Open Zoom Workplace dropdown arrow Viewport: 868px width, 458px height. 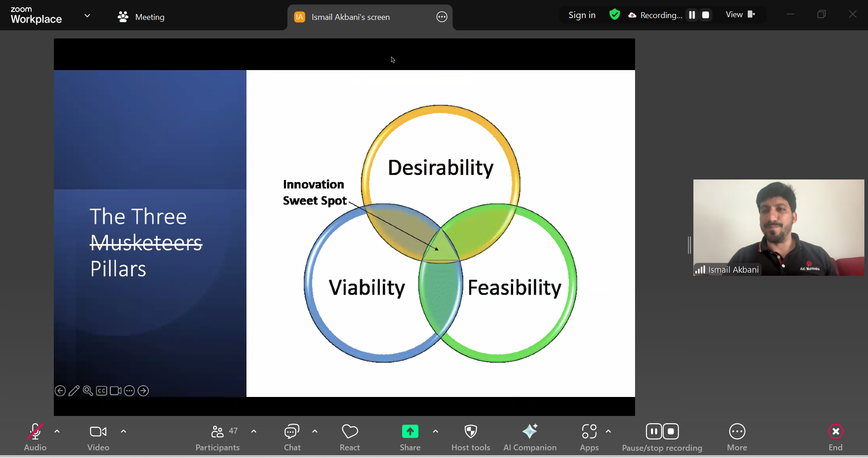coord(87,16)
